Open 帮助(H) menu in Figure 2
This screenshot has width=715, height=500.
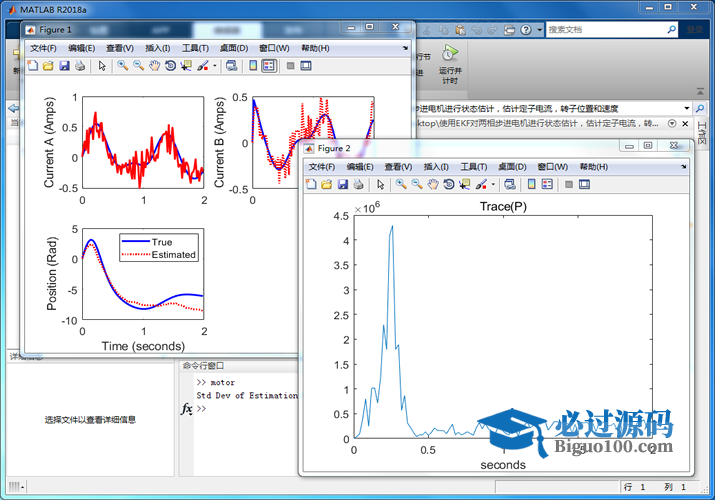[593, 167]
